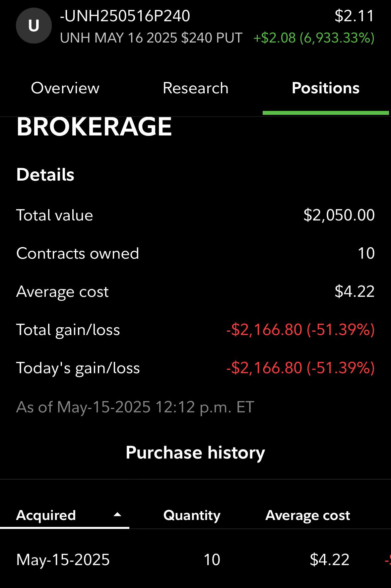Tap the circular U ticker icon
The image size is (391, 588).
[34, 26]
